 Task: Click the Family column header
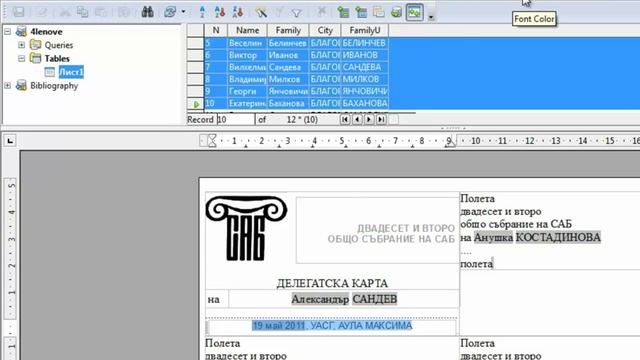[288, 30]
